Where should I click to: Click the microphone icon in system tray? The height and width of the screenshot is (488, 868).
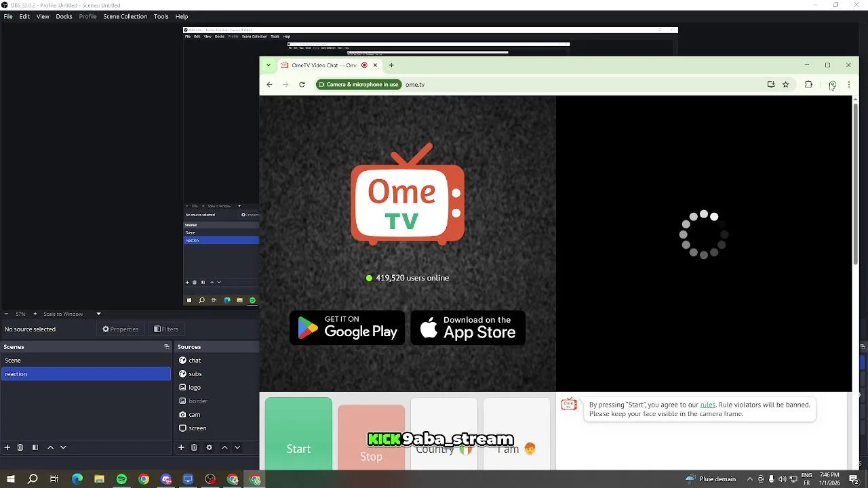click(x=771, y=479)
